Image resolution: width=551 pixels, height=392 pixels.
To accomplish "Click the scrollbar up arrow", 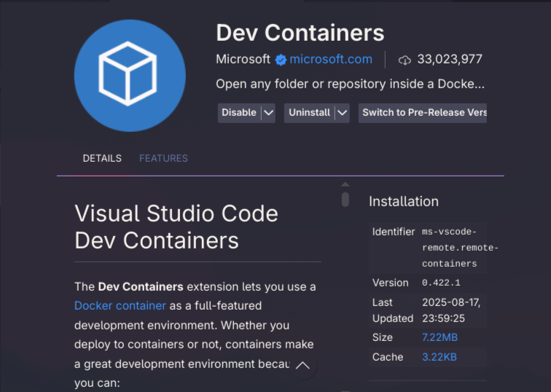I will 345,184.
